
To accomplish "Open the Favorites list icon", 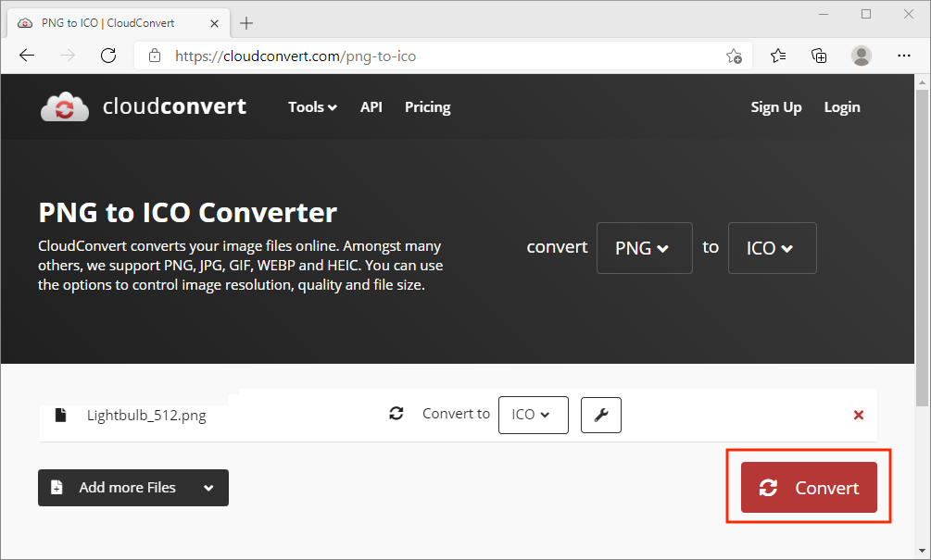I will tap(778, 56).
